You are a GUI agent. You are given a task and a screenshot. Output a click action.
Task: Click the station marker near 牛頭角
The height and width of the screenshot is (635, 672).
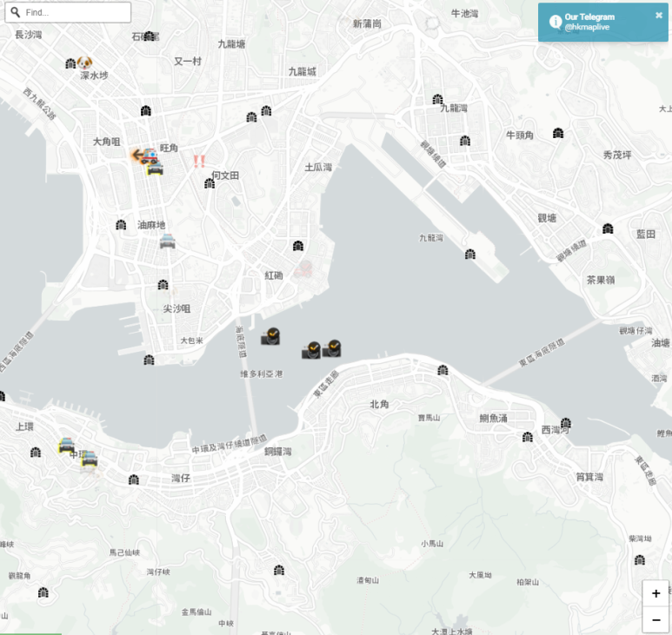tap(557, 133)
